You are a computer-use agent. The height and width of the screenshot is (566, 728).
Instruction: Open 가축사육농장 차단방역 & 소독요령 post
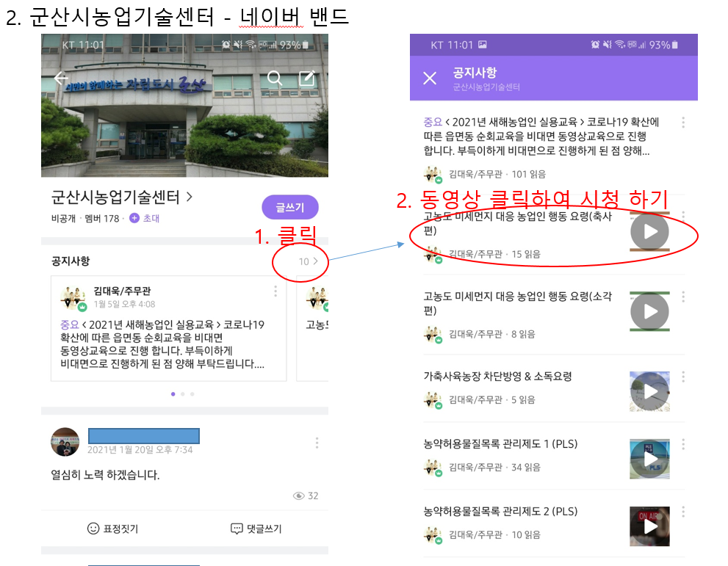point(497,377)
